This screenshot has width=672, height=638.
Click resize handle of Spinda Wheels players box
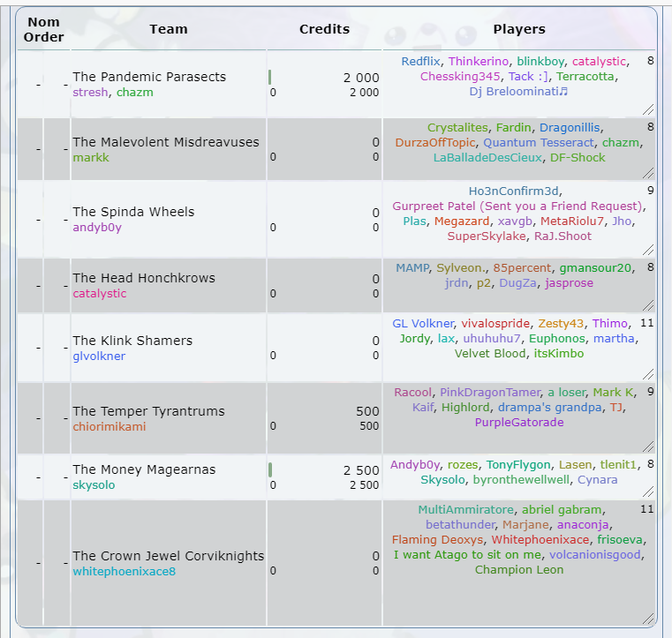click(648, 250)
